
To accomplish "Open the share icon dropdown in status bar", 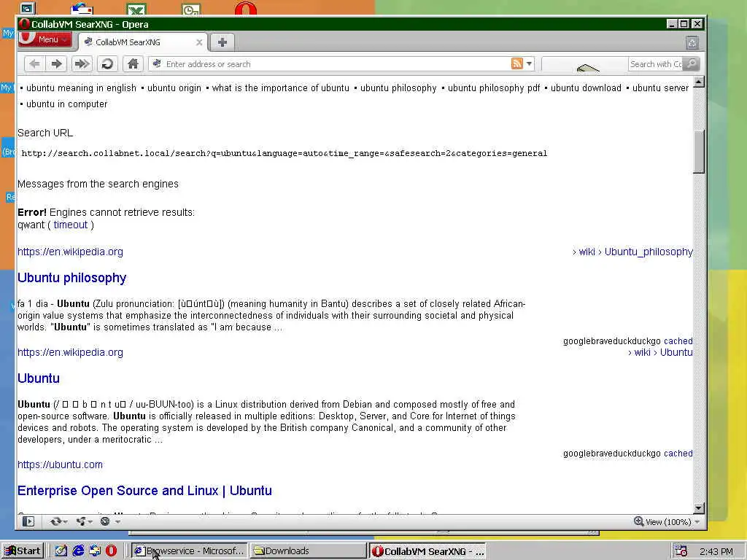I will point(85,521).
